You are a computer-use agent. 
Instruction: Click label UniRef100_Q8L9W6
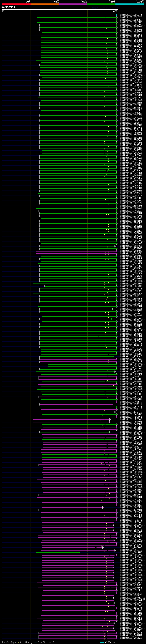(131, 552)
